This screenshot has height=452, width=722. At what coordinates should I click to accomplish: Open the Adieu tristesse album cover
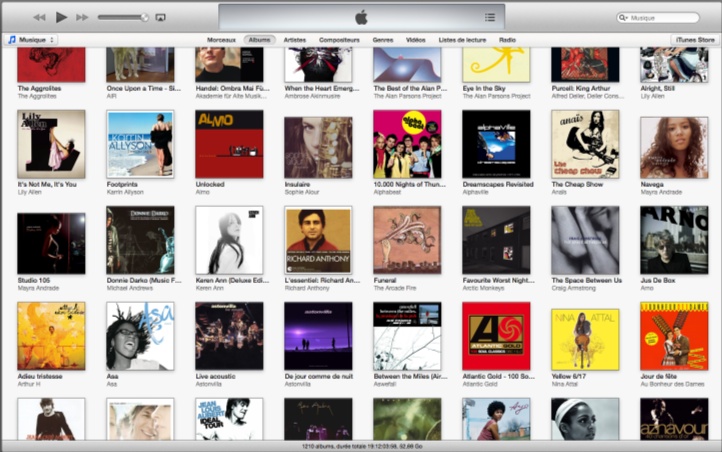click(x=51, y=336)
